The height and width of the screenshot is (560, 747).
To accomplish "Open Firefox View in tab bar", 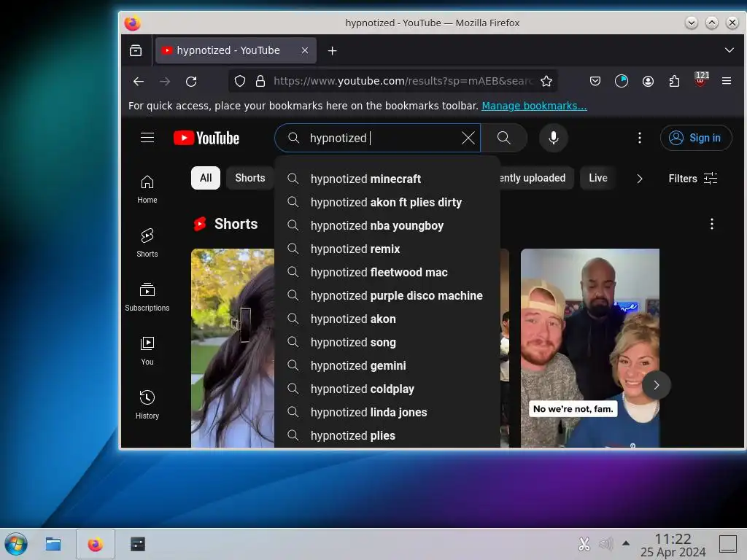I will coord(136,50).
